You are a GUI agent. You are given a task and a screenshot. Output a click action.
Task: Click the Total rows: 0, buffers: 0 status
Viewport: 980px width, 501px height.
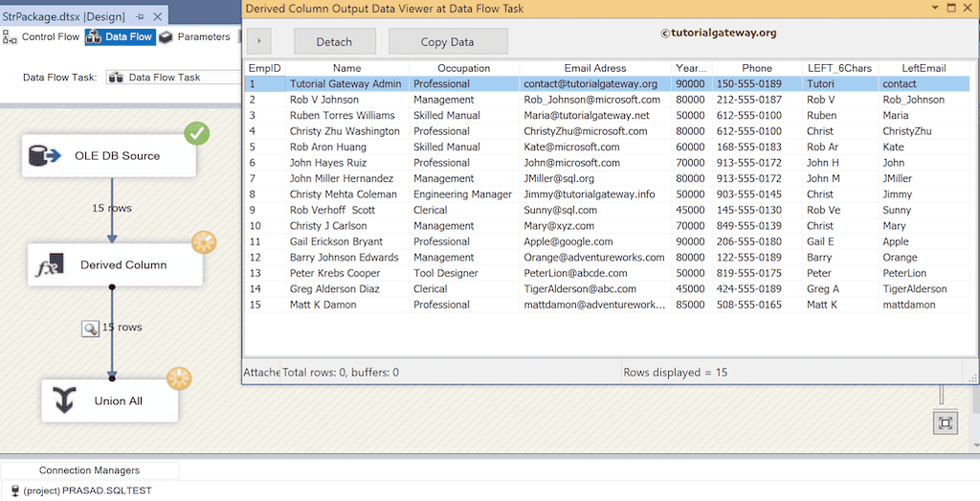click(x=341, y=372)
